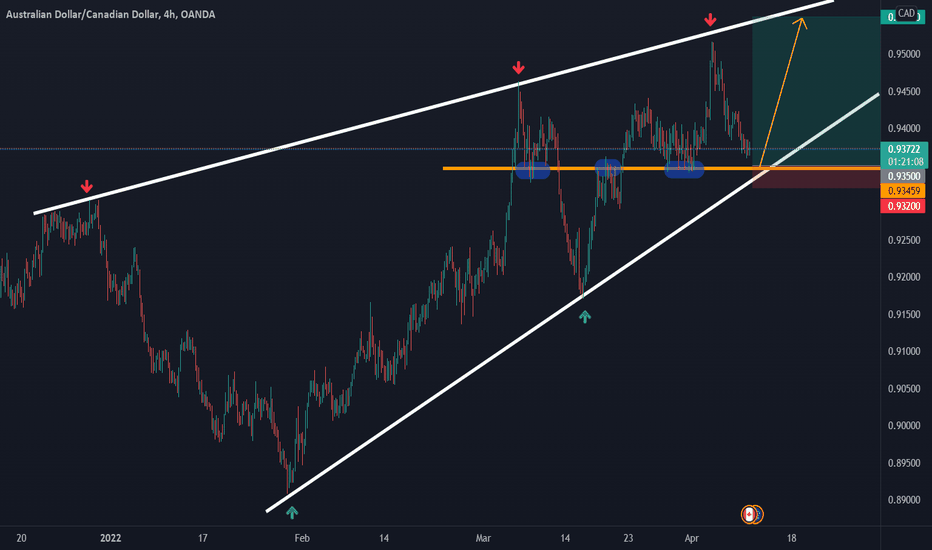This screenshot has width=932, height=550.
Task: Open the Australia event flag behind Canada icon
Action: 760,514
